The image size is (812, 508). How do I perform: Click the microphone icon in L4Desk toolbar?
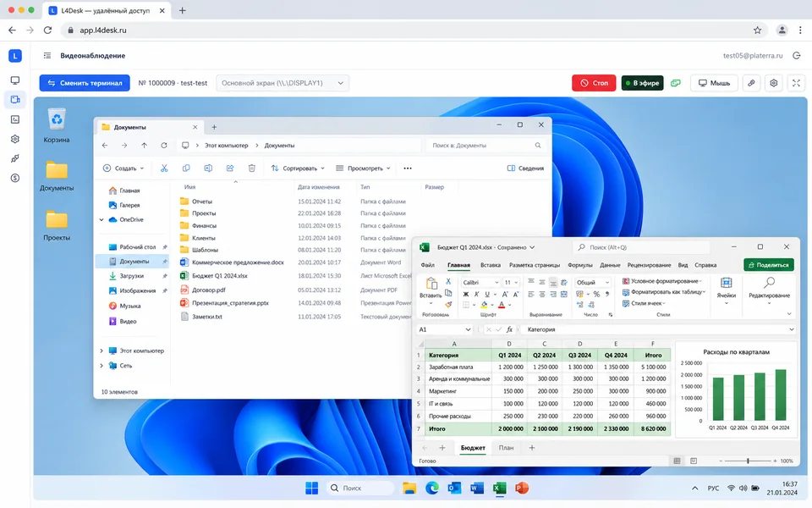click(751, 83)
